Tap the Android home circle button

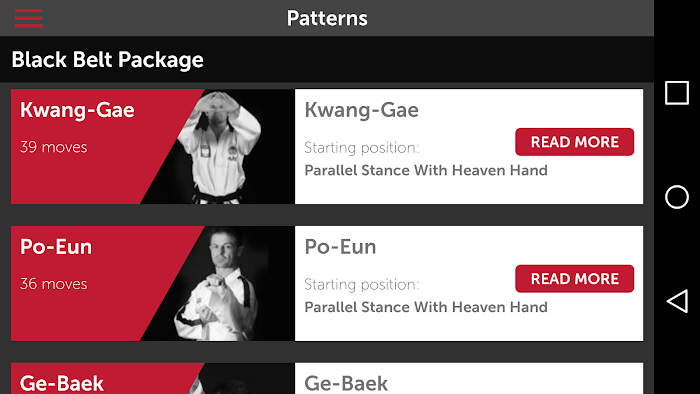677,197
